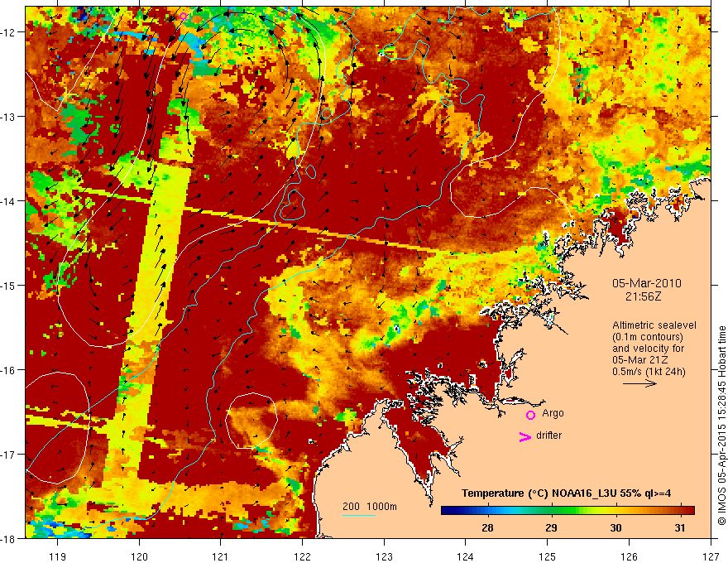Click the "120" longitude axis label
Viewport: 728px width, 563px height.
(139, 556)
